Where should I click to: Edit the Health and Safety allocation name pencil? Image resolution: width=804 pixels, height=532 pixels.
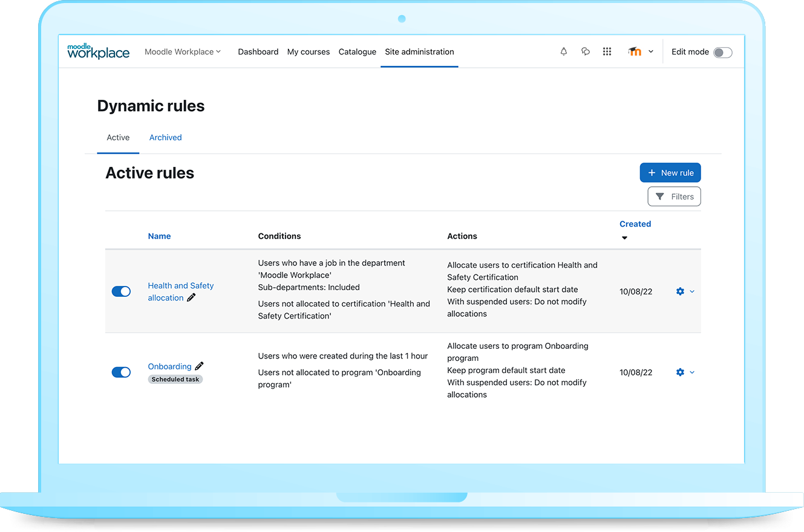pyautogui.click(x=191, y=297)
